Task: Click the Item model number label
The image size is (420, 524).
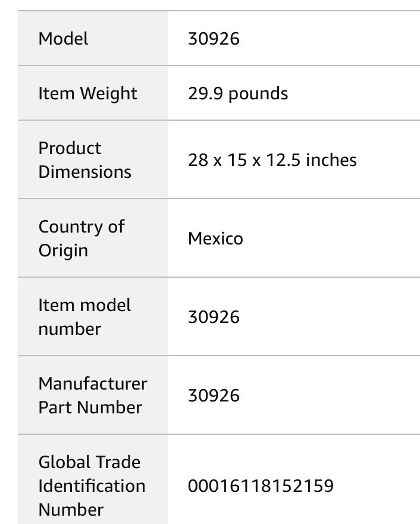Action: 84,317
